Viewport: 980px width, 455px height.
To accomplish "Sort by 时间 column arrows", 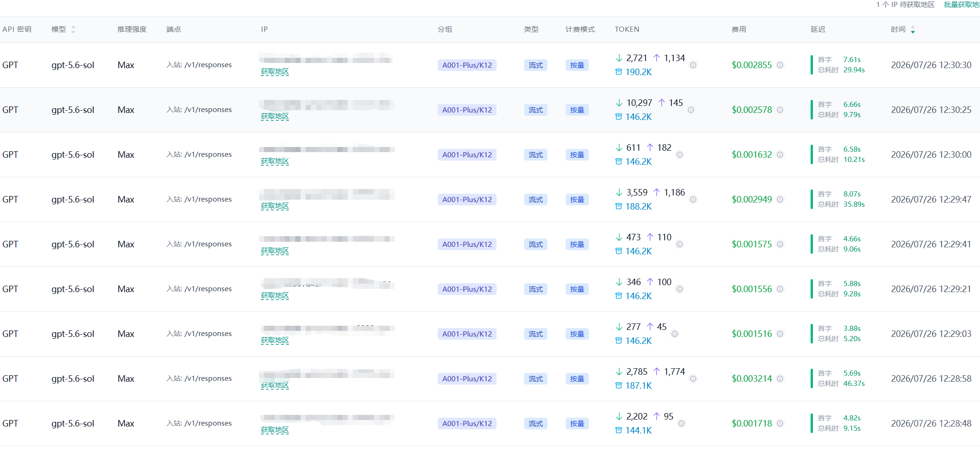I will (913, 30).
